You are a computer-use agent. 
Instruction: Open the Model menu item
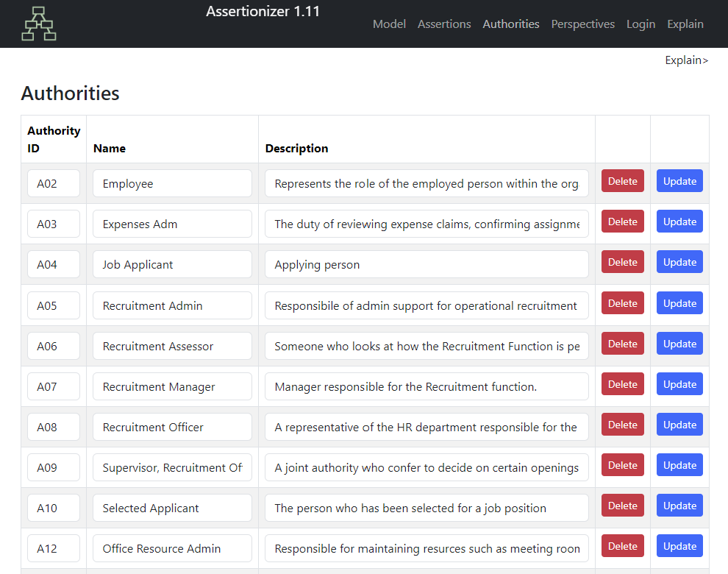pyautogui.click(x=389, y=24)
